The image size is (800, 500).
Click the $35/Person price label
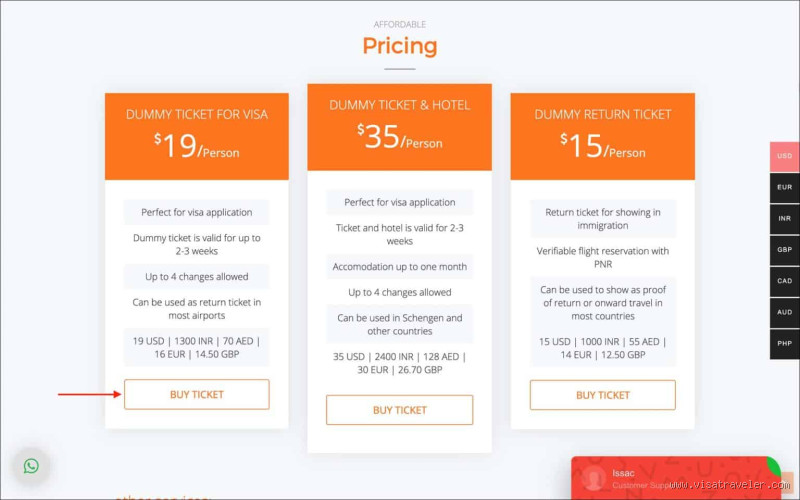[x=399, y=138]
